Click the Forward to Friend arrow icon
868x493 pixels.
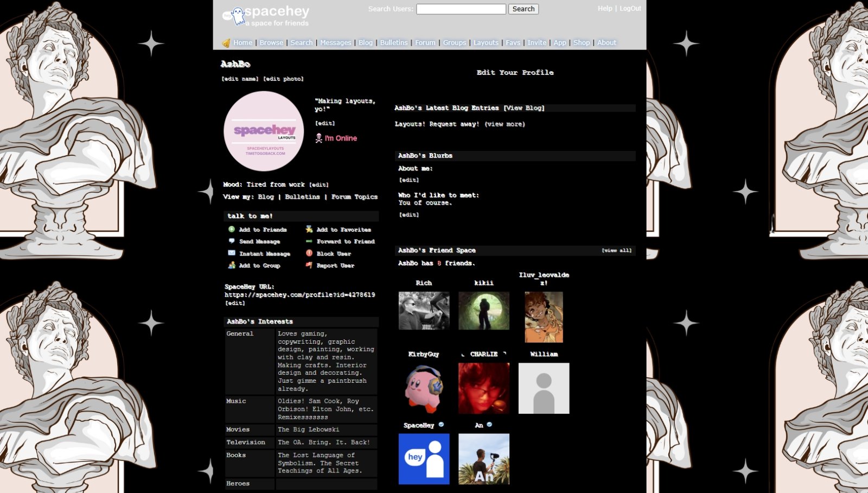tap(309, 241)
